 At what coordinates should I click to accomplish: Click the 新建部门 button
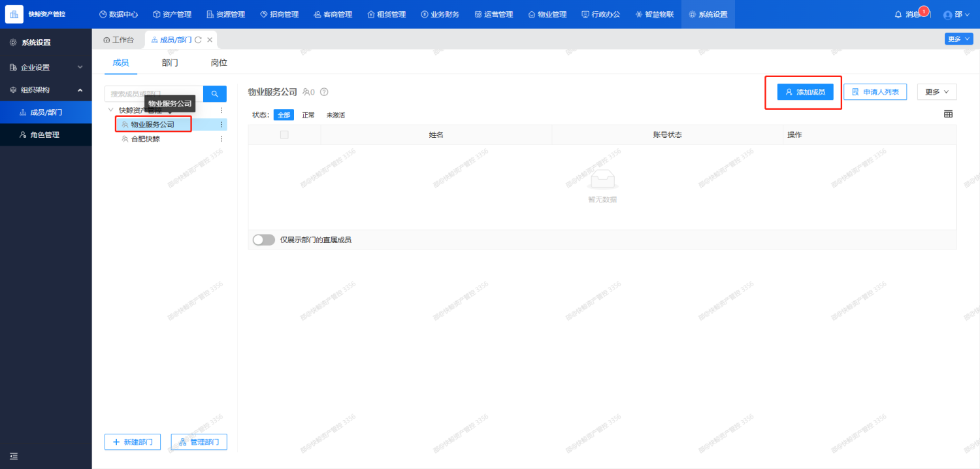point(133,442)
